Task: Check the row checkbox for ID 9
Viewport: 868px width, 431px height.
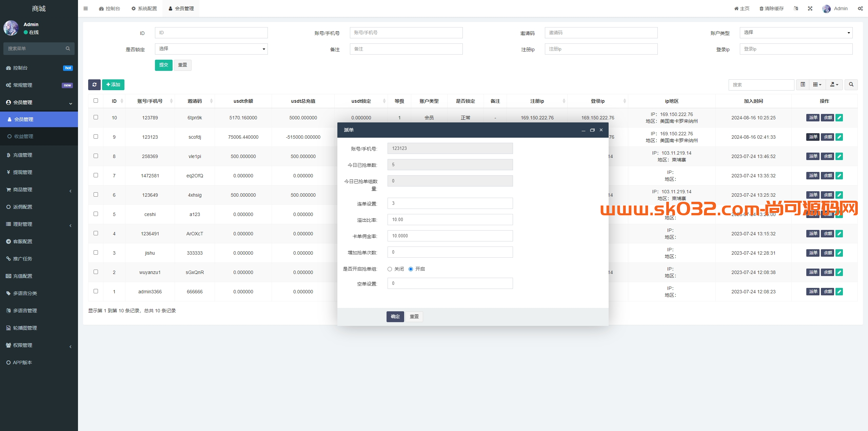Action: pos(96,137)
